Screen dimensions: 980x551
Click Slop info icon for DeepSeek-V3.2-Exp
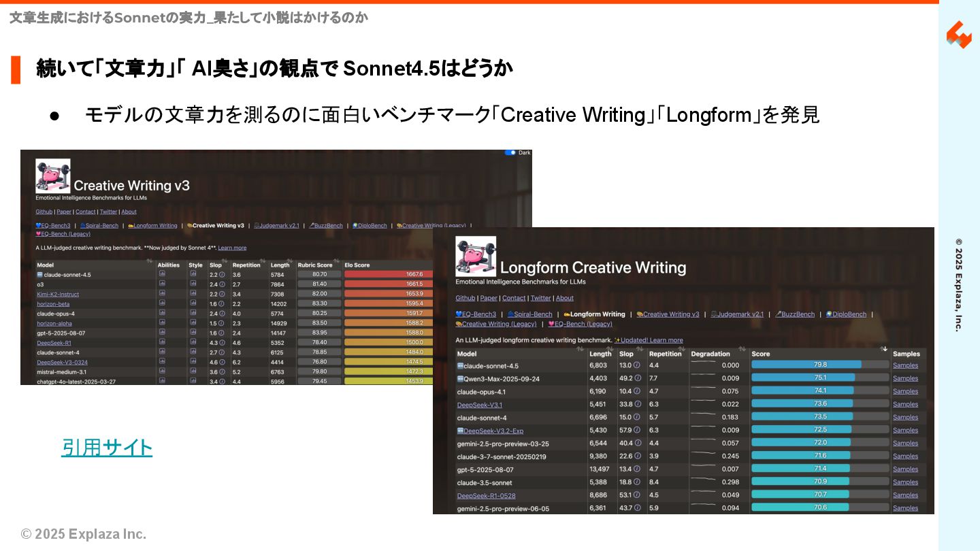click(x=638, y=430)
